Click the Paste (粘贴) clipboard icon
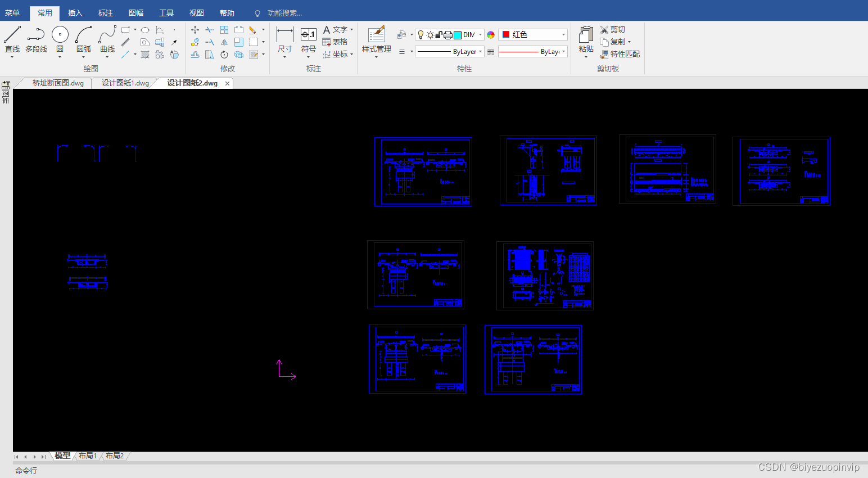Screen dimensions: 868x478 point(586,34)
